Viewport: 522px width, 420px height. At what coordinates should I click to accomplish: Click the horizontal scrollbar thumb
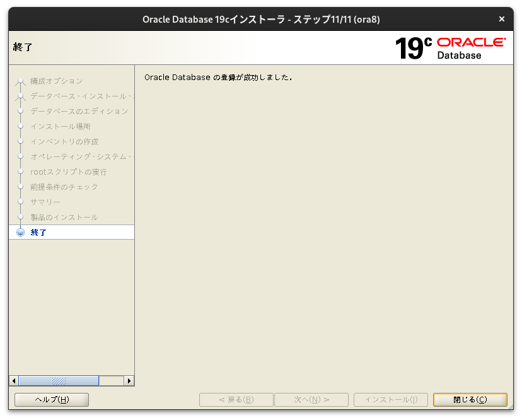point(60,380)
